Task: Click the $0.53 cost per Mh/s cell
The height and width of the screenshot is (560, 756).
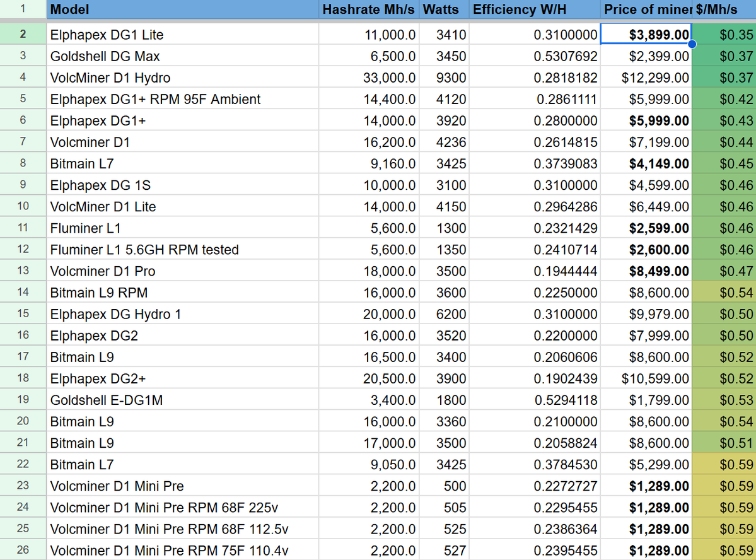Action: [724, 400]
